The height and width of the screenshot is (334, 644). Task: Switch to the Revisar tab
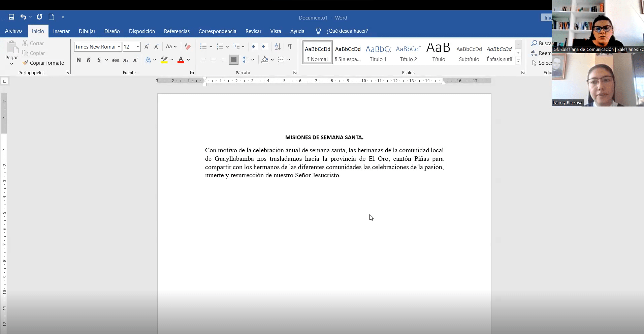(253, 31)
